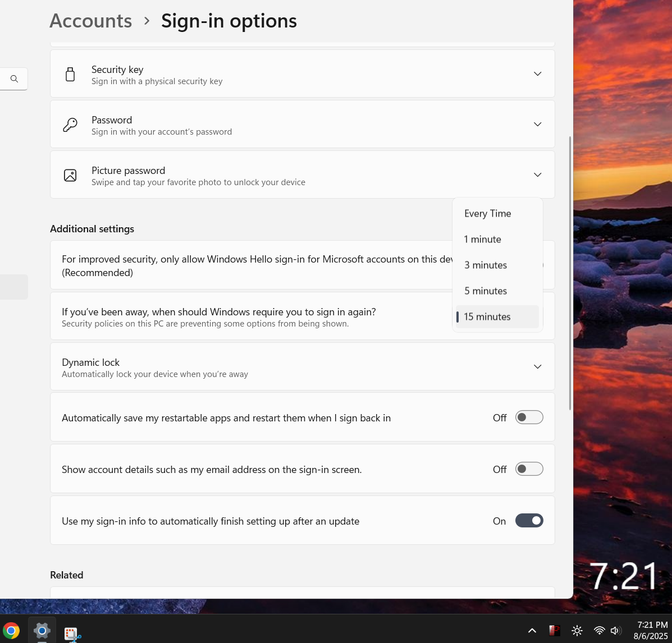This screenshot has height=643, width=672.
Task: Turn off use sign-in info after update
Action: point(529,521)
